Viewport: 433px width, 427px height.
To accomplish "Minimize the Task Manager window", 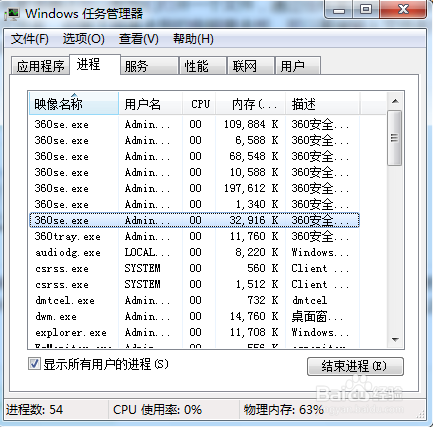I will 339,10.
